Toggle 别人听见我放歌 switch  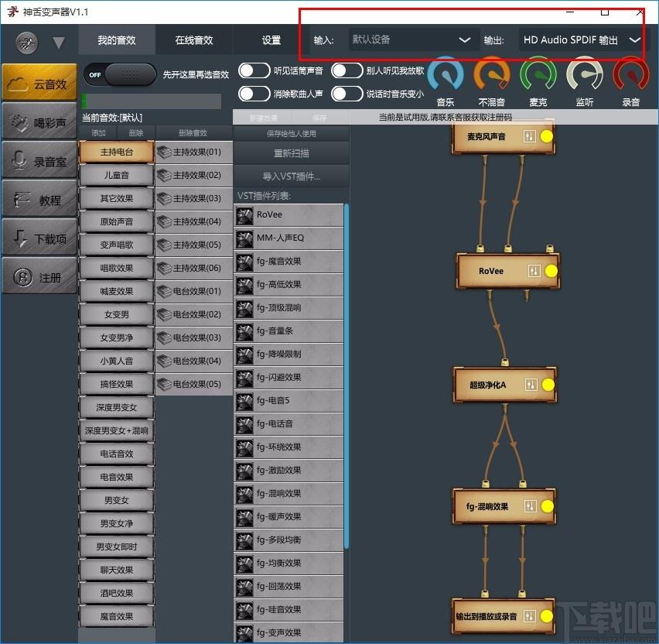[x=347, y=70]
